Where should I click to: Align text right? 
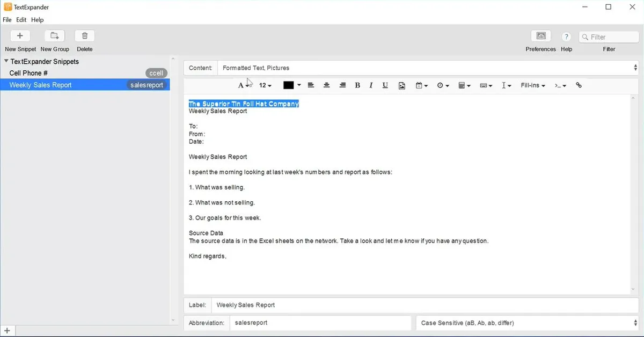point(342,85)
